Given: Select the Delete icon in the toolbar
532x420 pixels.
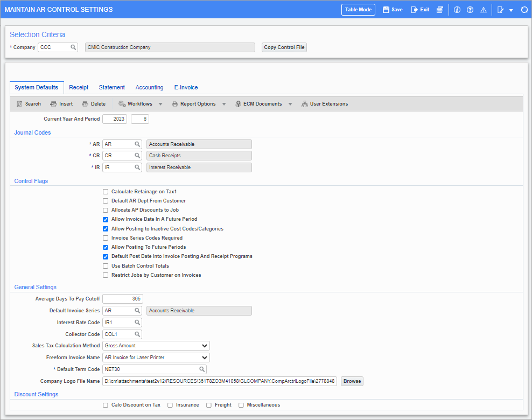Looking at the screenshot, I should coord(94,103).
